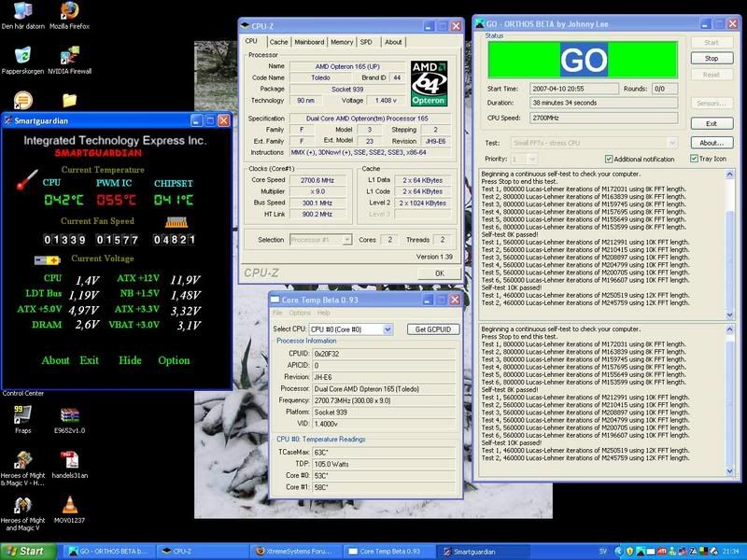Click the CPU-Z title bar icon
The image size is (747, 560).
click(x=245, y=26)
